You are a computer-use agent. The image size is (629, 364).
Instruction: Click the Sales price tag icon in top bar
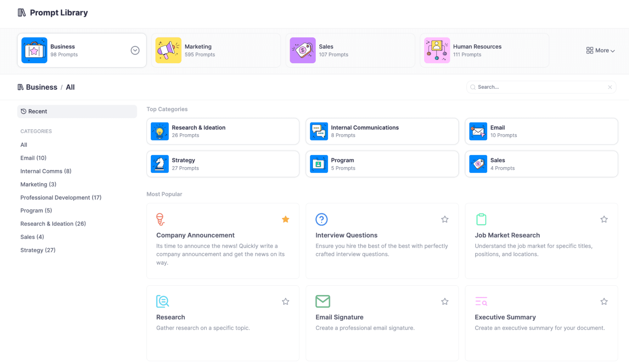[302, 50]
